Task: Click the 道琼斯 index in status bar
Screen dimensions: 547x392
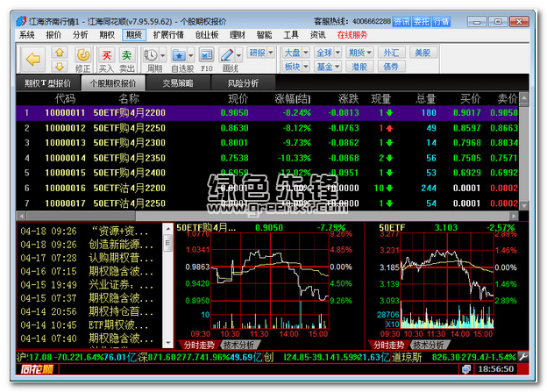Action: point(407,357)
